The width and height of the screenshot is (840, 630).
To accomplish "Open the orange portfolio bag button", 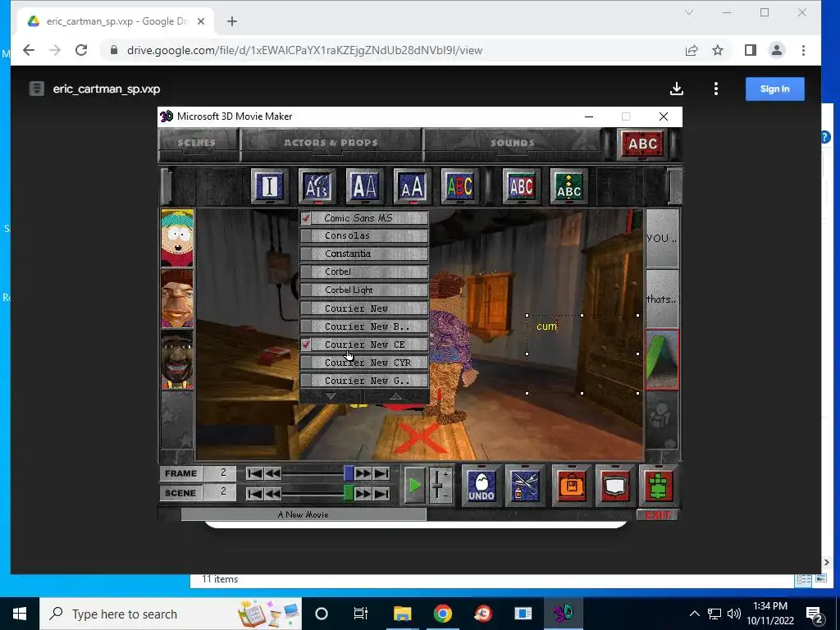I will [x=571, y=484].
